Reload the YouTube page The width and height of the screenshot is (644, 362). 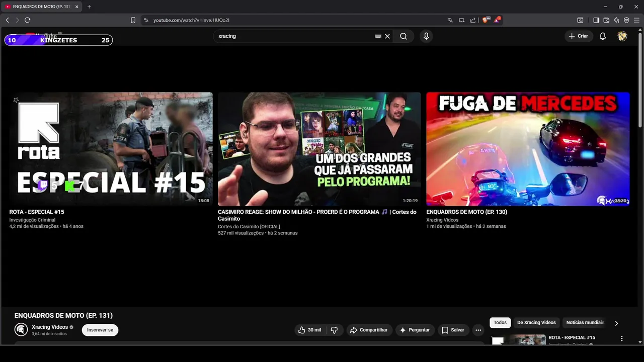pyautogui.click(x=28, y=20)
